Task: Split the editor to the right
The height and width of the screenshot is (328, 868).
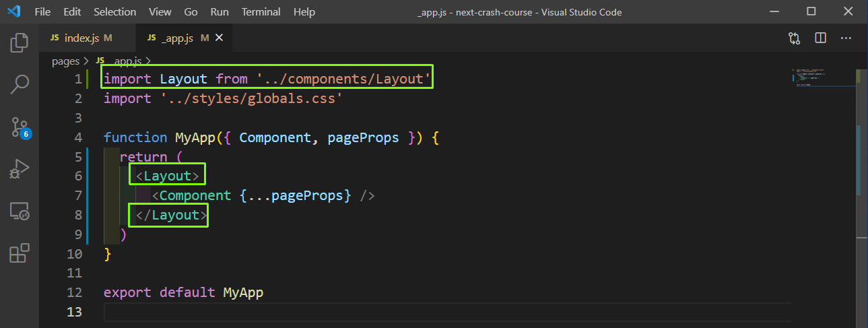Action: 820,38
